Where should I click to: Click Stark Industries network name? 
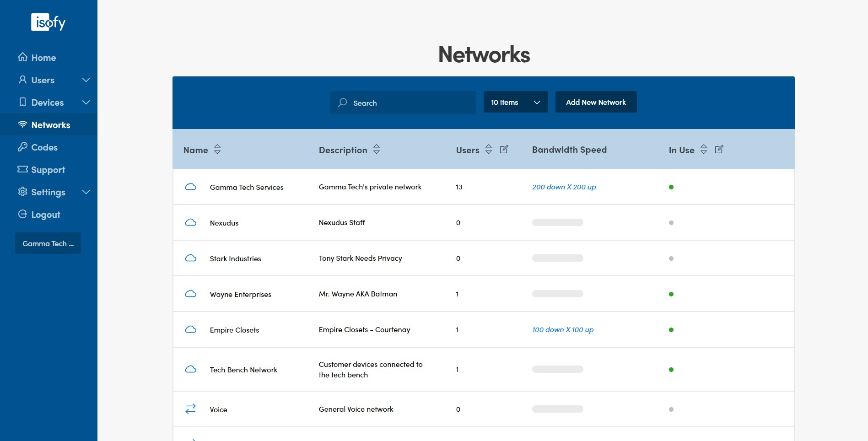click(235, 258)
